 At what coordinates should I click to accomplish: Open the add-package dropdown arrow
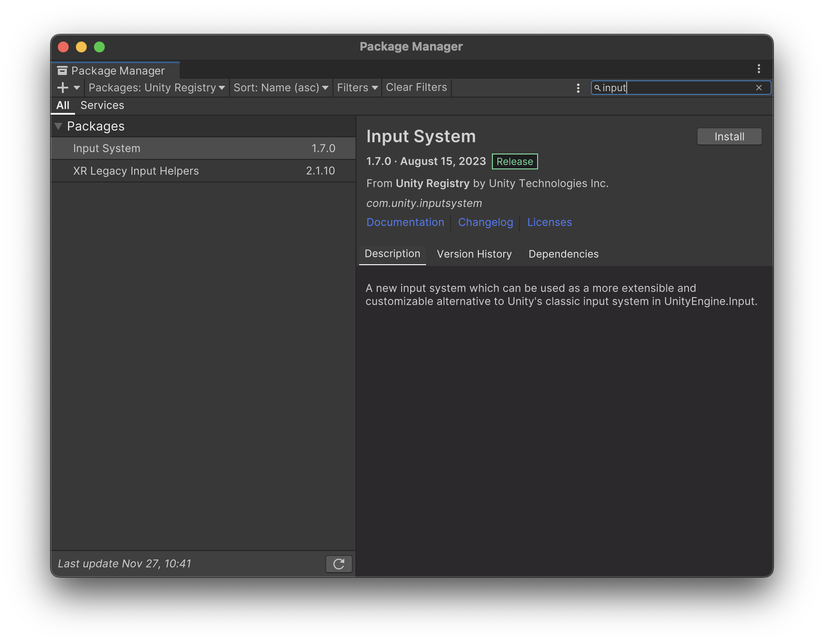click(77, 88)
